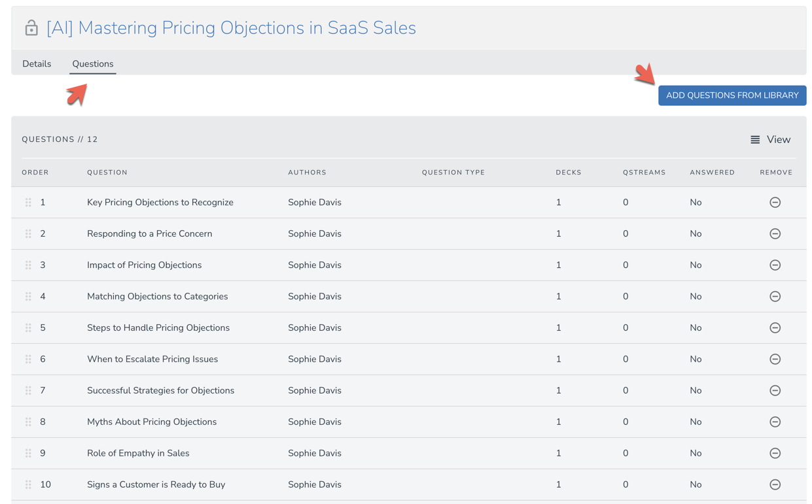This screenshot has width=812, height=504.
Task: Click drag handle icon for question 4
Action: coord(28,297)
